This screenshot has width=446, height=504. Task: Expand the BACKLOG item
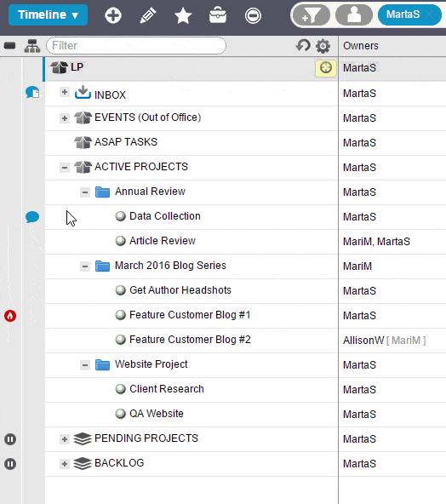click(65, 464)
